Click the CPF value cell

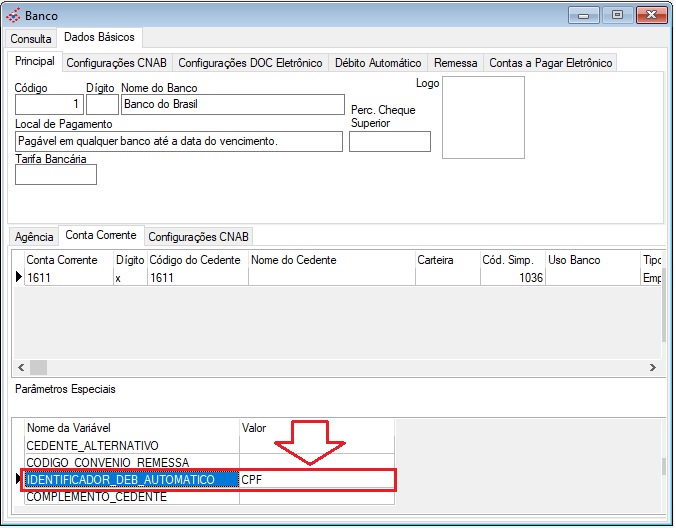coord(315,480)
